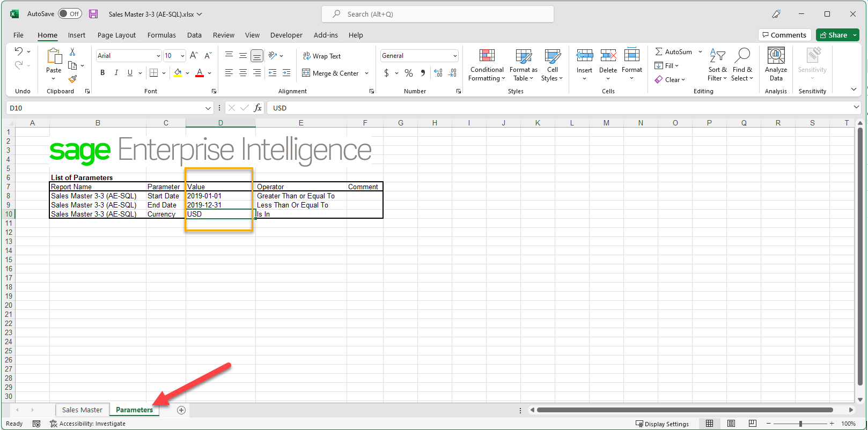Click the green Share button
Image resolution: width=868 pixels, height=430 pixels.
click(834, 35)
